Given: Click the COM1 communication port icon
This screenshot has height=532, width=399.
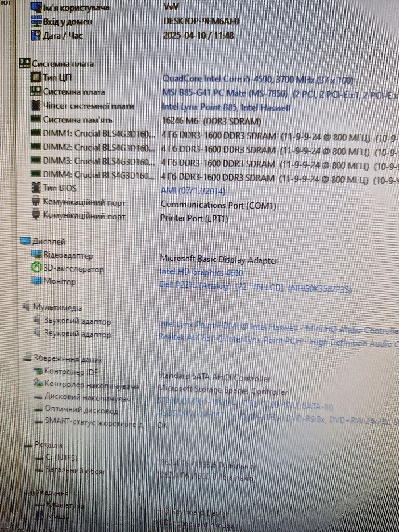Looking at the screenshot, I should tap(36, 201).
